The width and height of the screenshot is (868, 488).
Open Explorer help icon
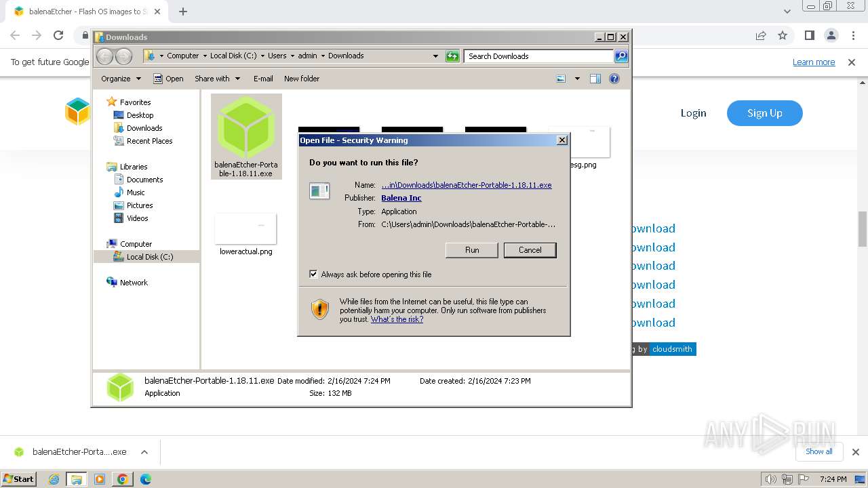(x=614, y=79)
